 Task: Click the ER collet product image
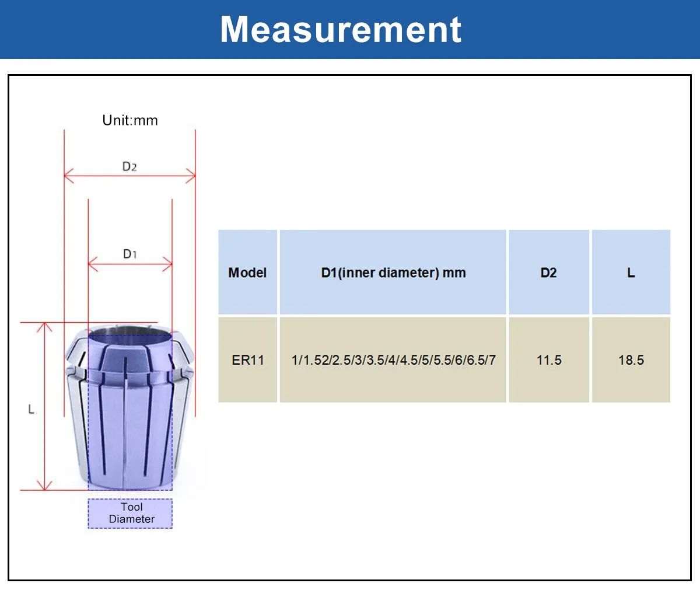point(129,409)
